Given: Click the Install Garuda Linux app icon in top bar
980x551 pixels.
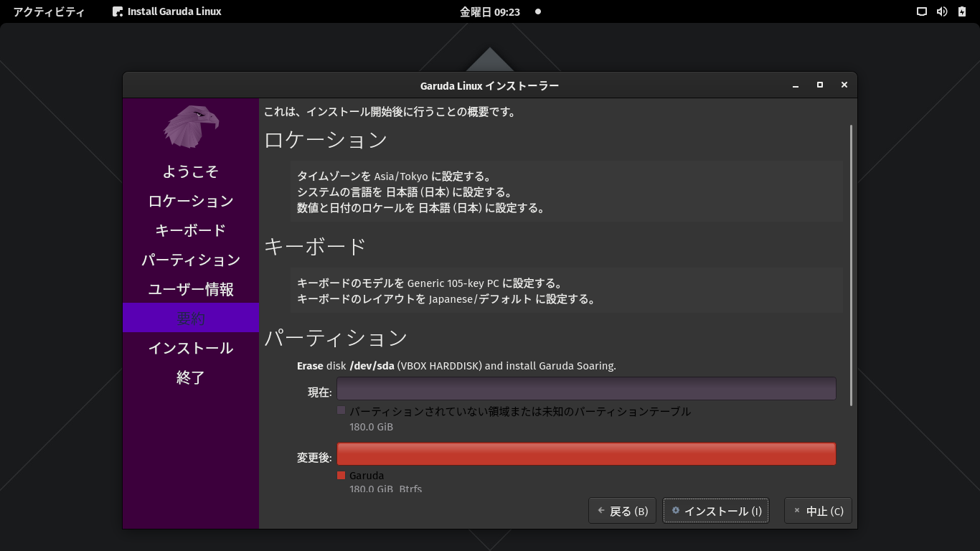Looking at the screenshot, I should click(118, 11).
